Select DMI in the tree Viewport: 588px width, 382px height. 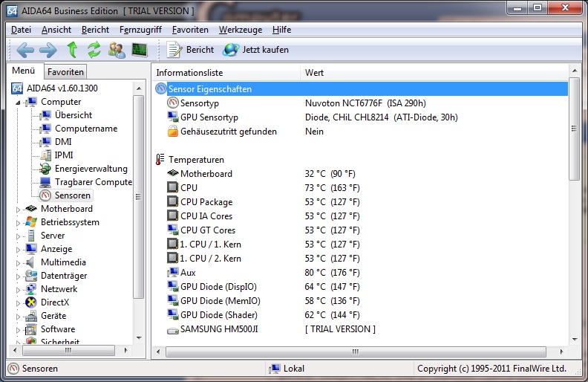coord(63,142)
